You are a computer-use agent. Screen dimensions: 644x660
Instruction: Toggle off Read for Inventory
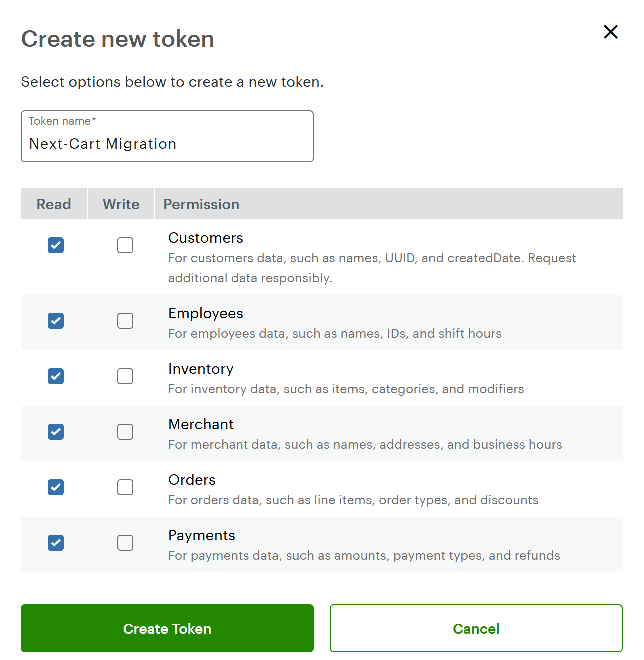(x=55, y=376)
